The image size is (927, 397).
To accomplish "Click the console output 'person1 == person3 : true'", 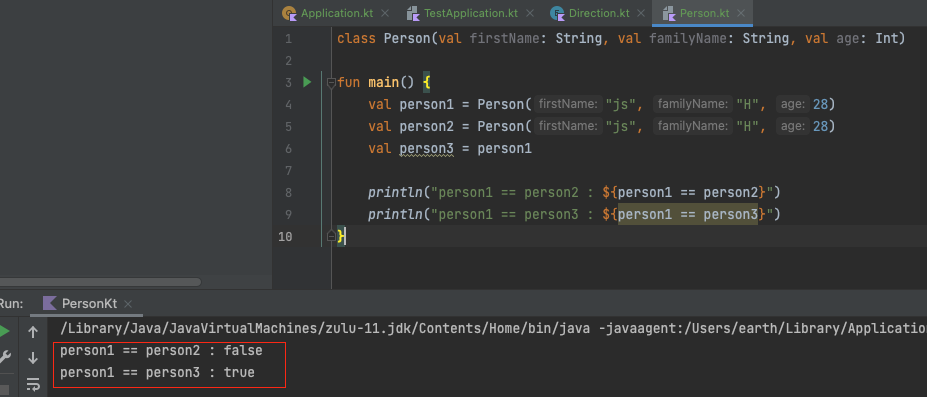I will [157, 373].
